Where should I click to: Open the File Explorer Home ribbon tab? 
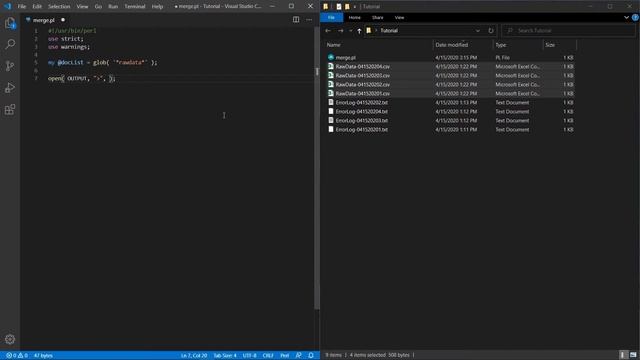coord(355,18)
